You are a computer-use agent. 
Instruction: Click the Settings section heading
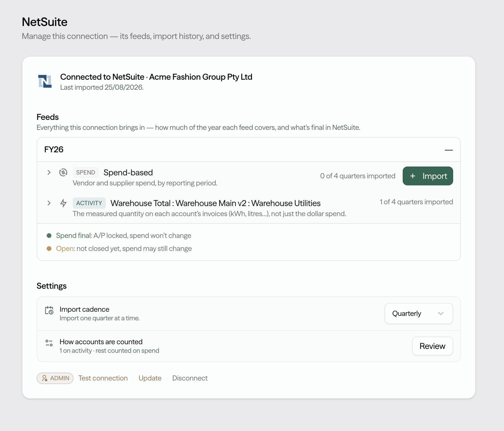[51, 286]
